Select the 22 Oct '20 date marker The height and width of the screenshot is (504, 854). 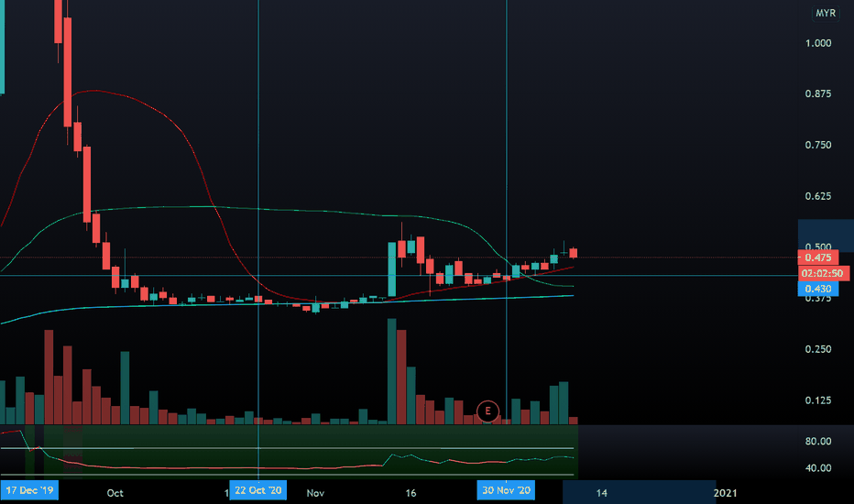click(258, 490)
